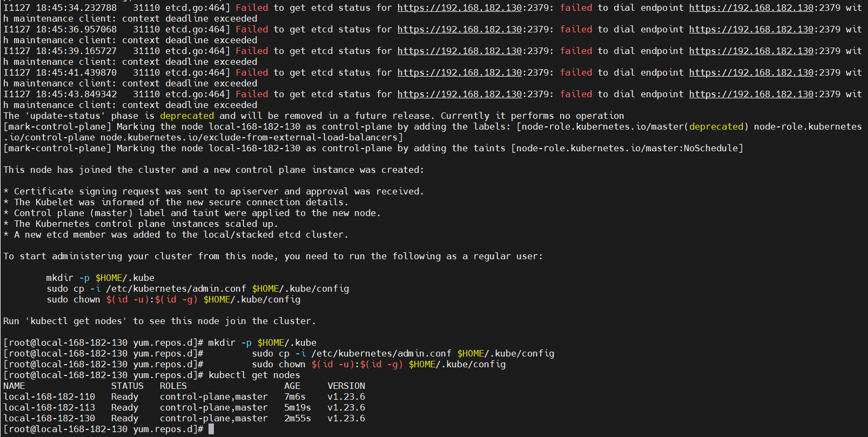
Task: Click timestamp 18:45:39.165727
Action: point(76,51)
